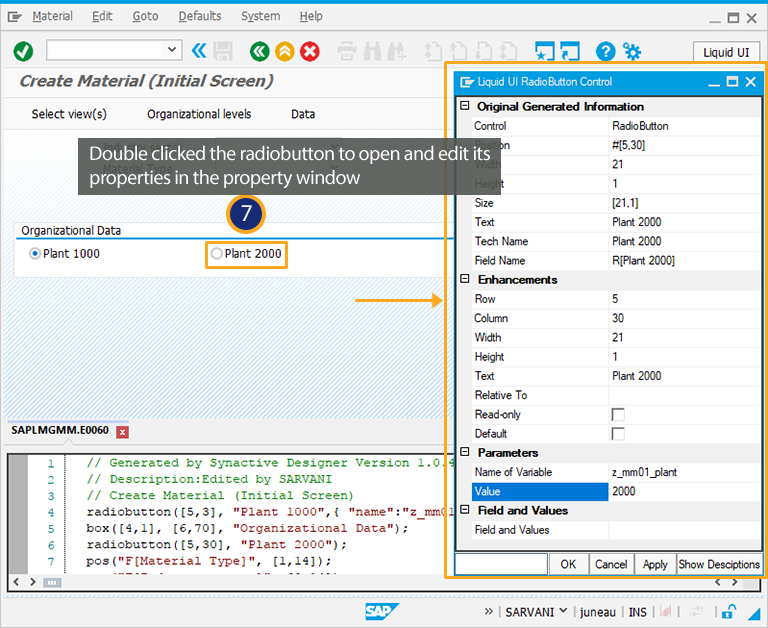Collapse the Parameters section
Screen dimensions: 768x628
pyautogui.click(x=465, y=452)
